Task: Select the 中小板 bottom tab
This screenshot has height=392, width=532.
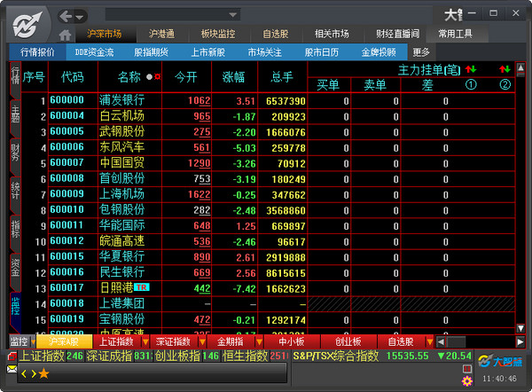Action: pos(292,341)
